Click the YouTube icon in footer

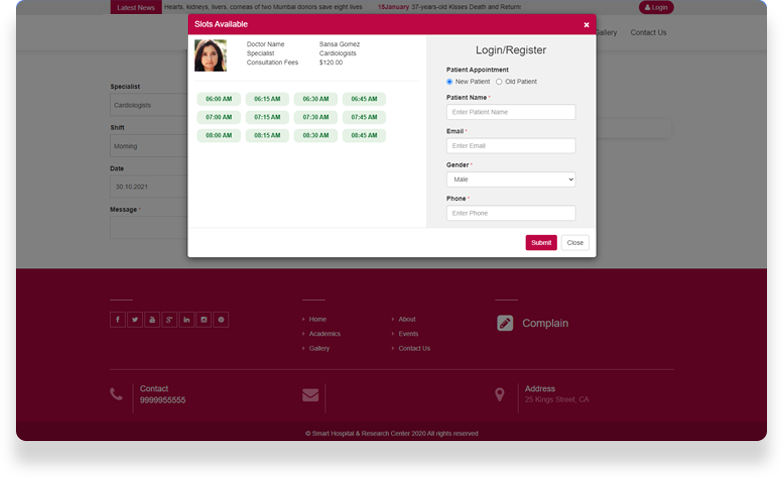click(x=152, y=320)
